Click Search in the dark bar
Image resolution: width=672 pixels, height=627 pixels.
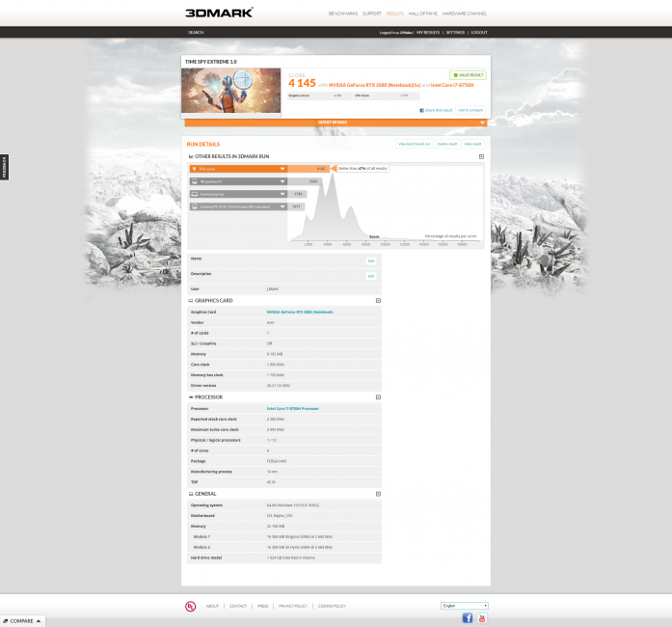[x=196, y=33]
